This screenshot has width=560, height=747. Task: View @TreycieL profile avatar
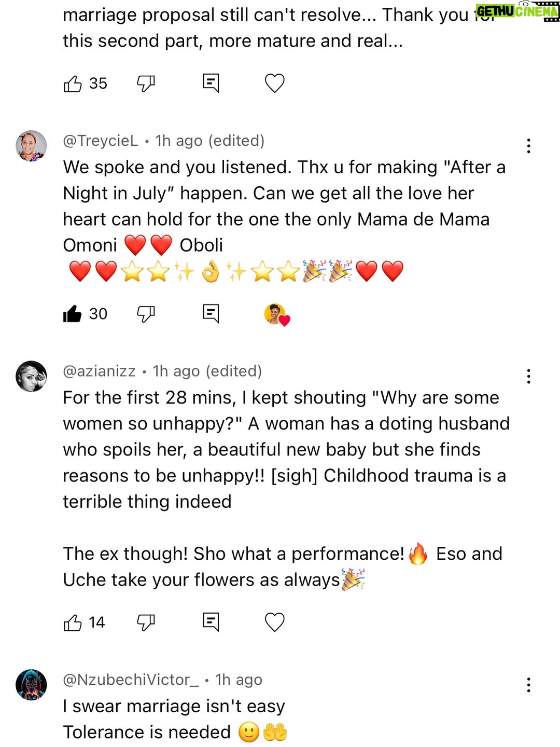(x=31, y=146)
